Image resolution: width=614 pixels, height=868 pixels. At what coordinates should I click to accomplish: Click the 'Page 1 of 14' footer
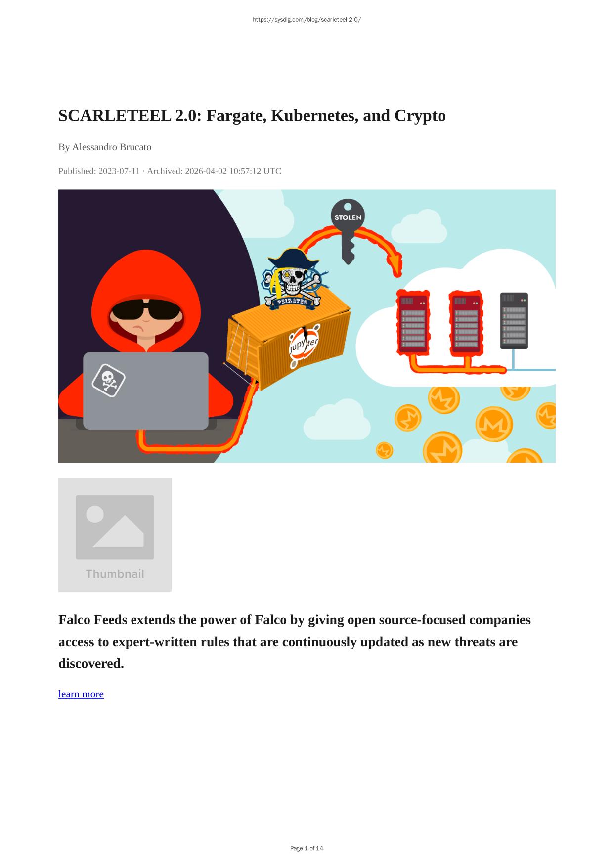pos(307,848)
